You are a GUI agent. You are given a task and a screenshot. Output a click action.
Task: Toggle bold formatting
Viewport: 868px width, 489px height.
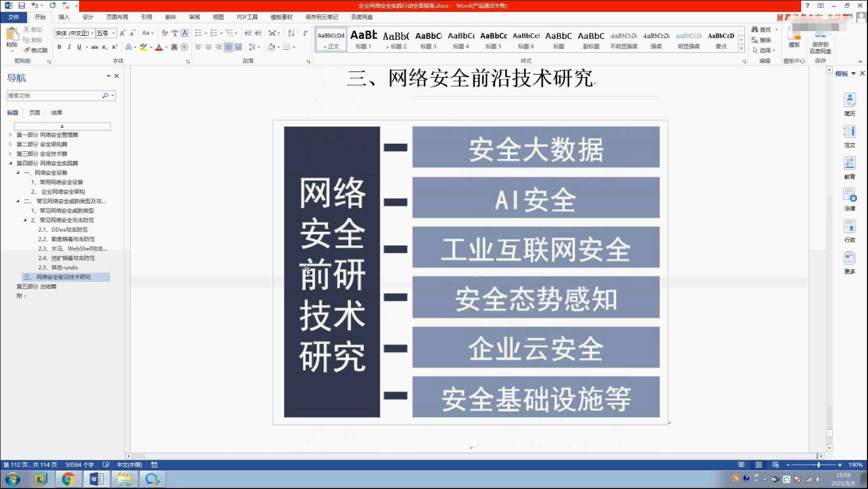point(59,47)
